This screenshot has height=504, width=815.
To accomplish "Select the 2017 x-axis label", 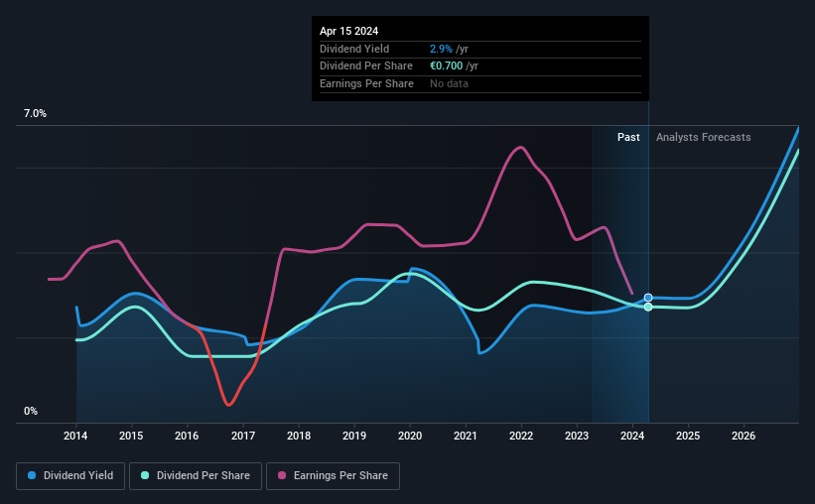I will [243, 436].
